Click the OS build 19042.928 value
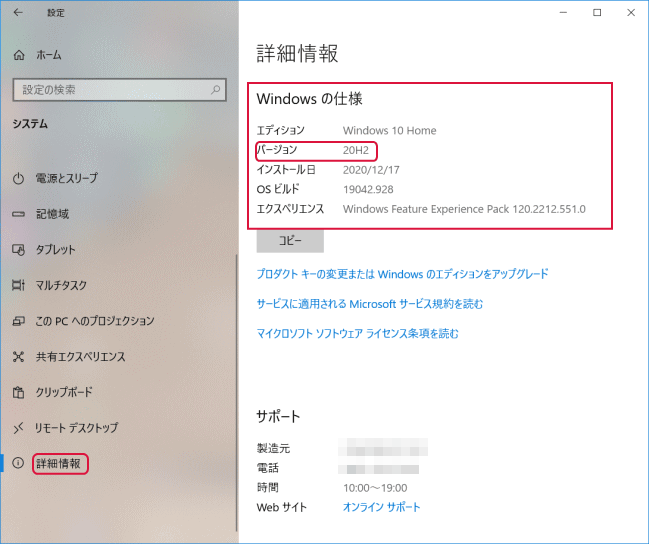The width and height of the screenshot is (649, 544). [x=368, y=190]
